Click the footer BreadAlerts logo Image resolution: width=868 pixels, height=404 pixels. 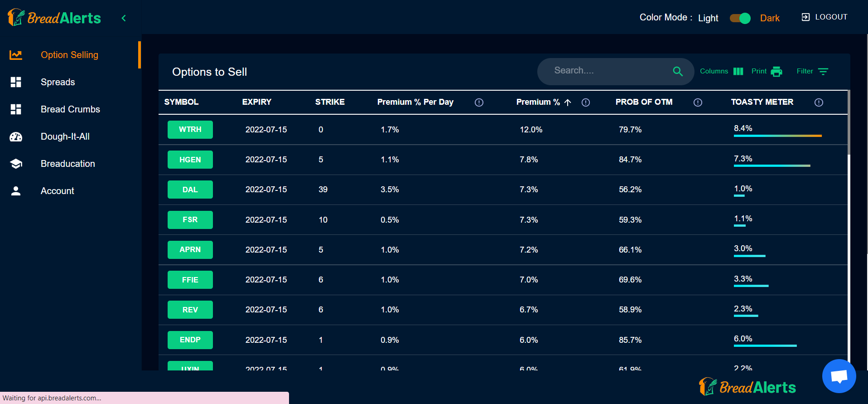[x=747, y=387]
